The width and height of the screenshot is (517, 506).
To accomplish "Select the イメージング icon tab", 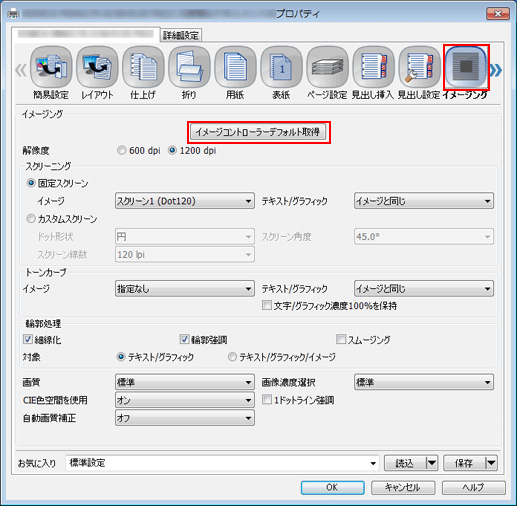I will click(466, 73).
